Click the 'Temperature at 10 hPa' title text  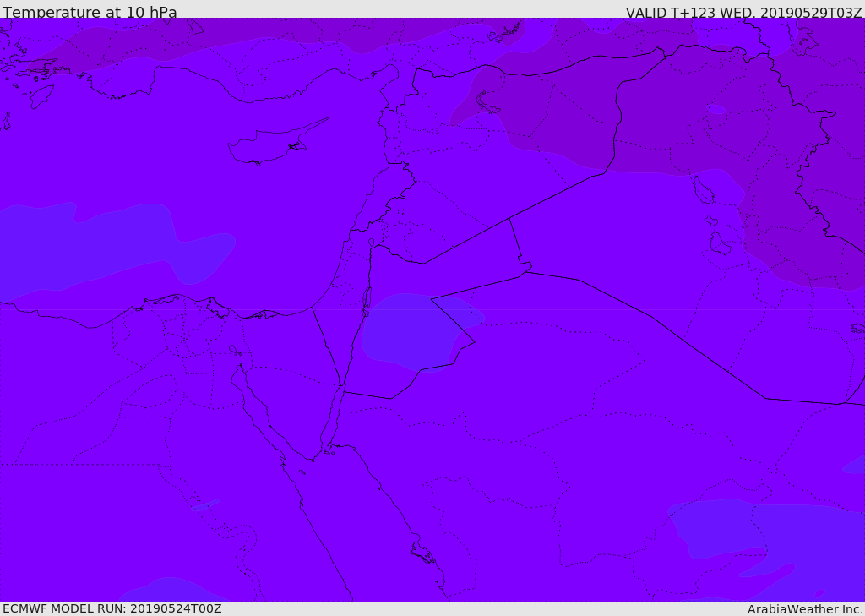click(x=90, y=12)
